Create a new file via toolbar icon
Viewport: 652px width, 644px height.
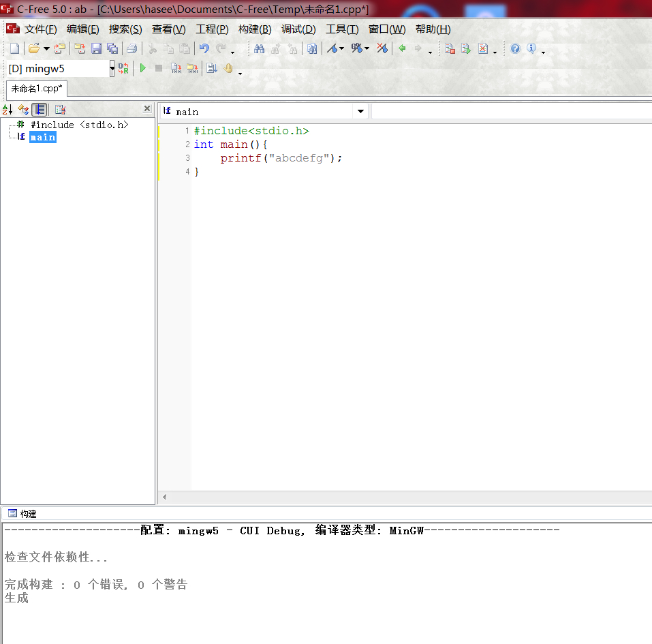pos(14,48)
